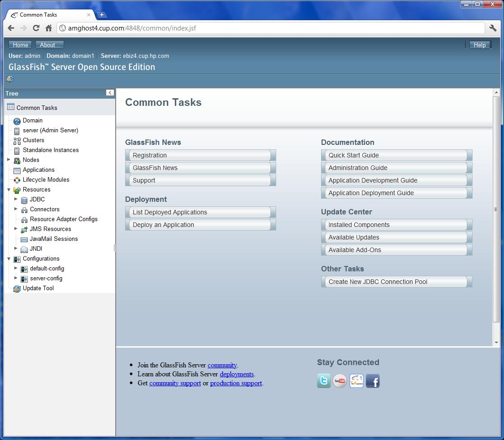The image size is (504, 440).
Task: Expand the server-config configuration
Action: (x=16, y=279)
